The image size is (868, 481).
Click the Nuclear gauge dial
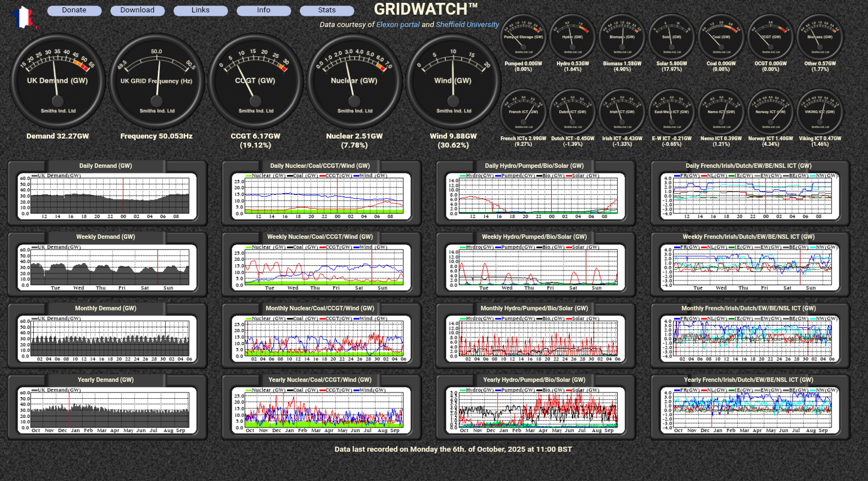355,81
